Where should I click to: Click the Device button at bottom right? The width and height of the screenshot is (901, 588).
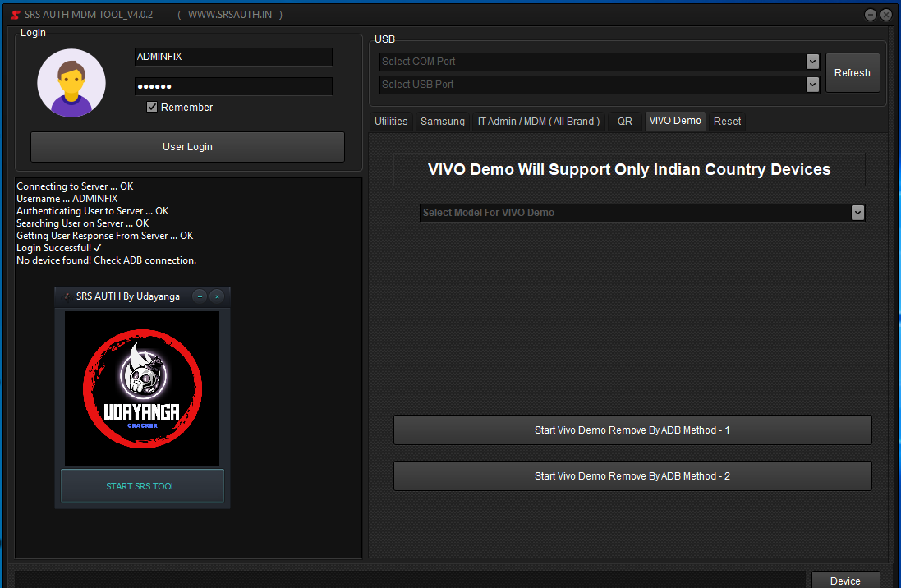845,581
